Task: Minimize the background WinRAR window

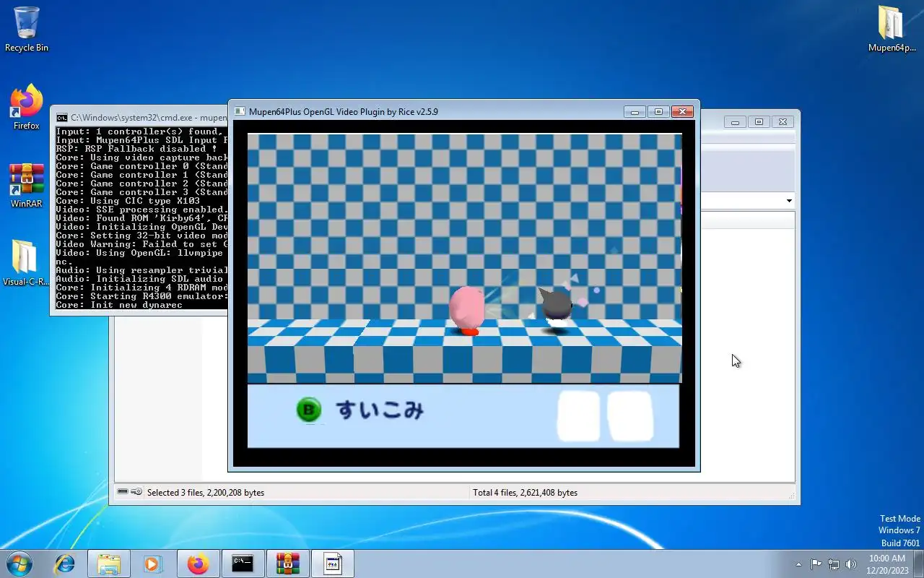Action: coord(735,122)
